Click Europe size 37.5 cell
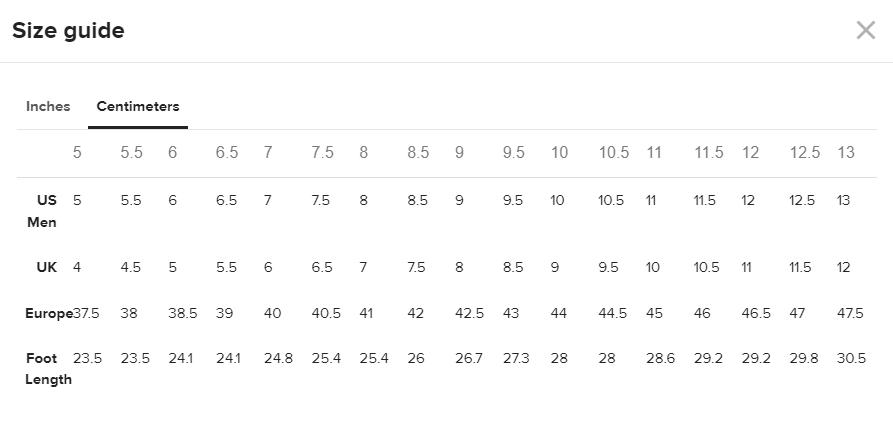This screenshot has height=440, width=893. [x=86, y=314]
